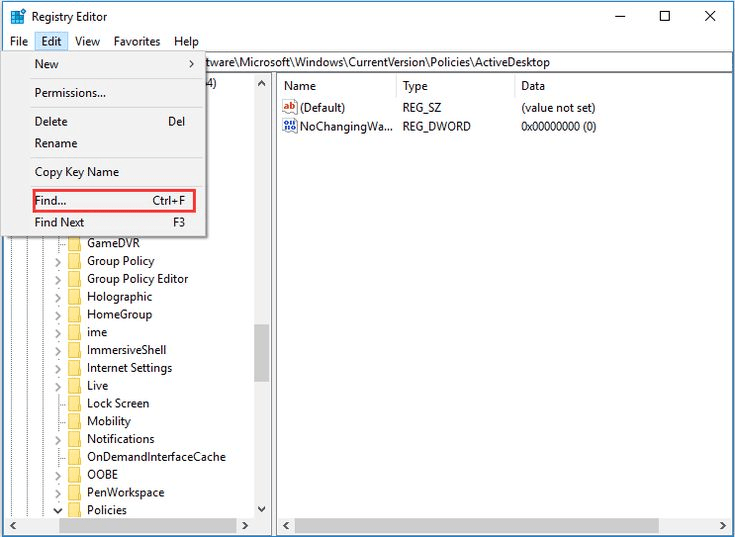
Task: Expand the Group Policy tree node
Action: coord(58,261)
